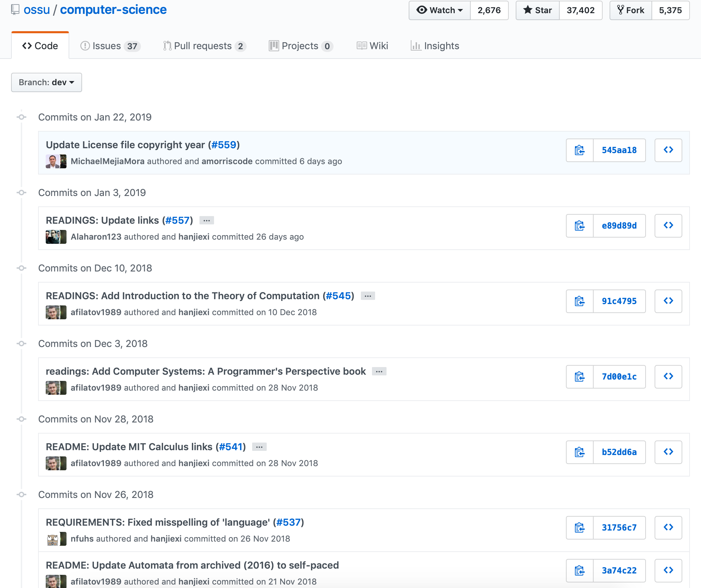View the 2,676 watchers count
This screenshot has width=701, height=588.
coord(489,10)
